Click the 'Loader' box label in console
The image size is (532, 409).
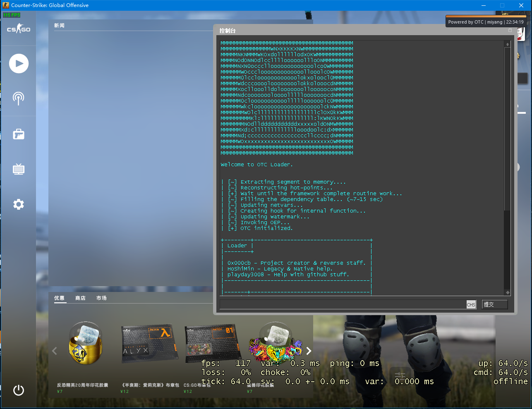click(237, 246)
